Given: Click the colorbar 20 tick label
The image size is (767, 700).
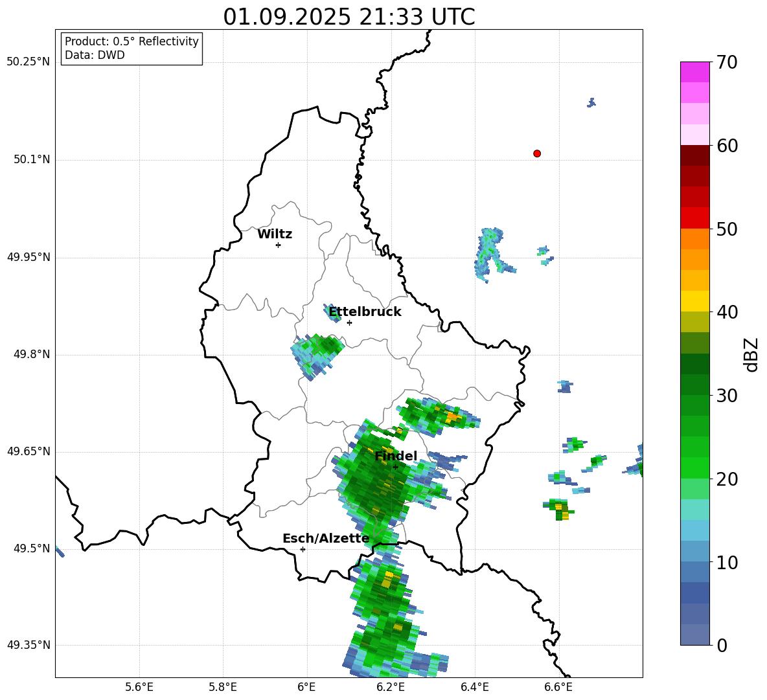Looking at the screenshot, I should click(726, 479).
